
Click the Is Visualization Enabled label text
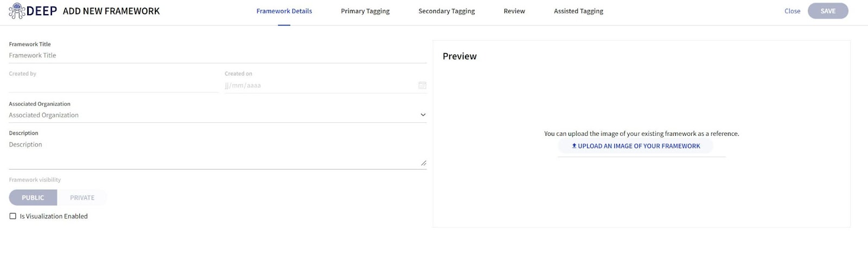(x=54, y=216)
